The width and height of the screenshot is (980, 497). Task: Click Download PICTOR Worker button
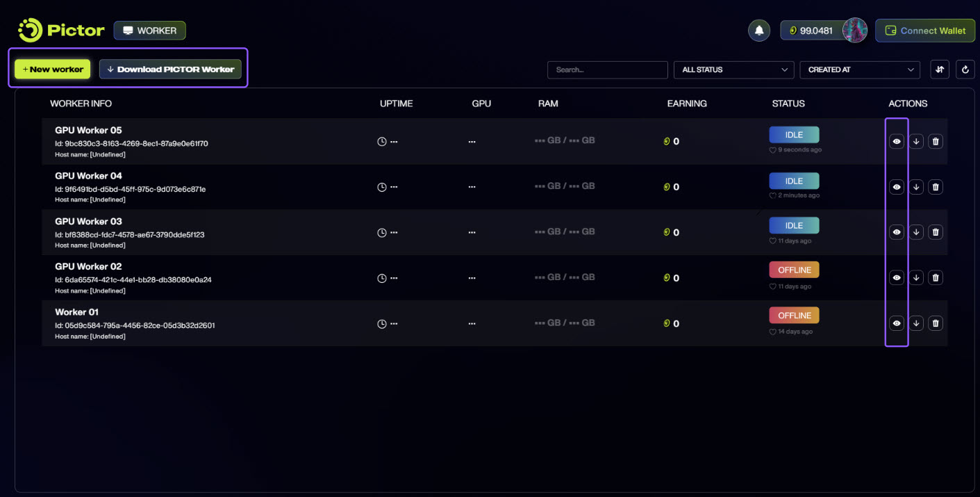[170, 70]
